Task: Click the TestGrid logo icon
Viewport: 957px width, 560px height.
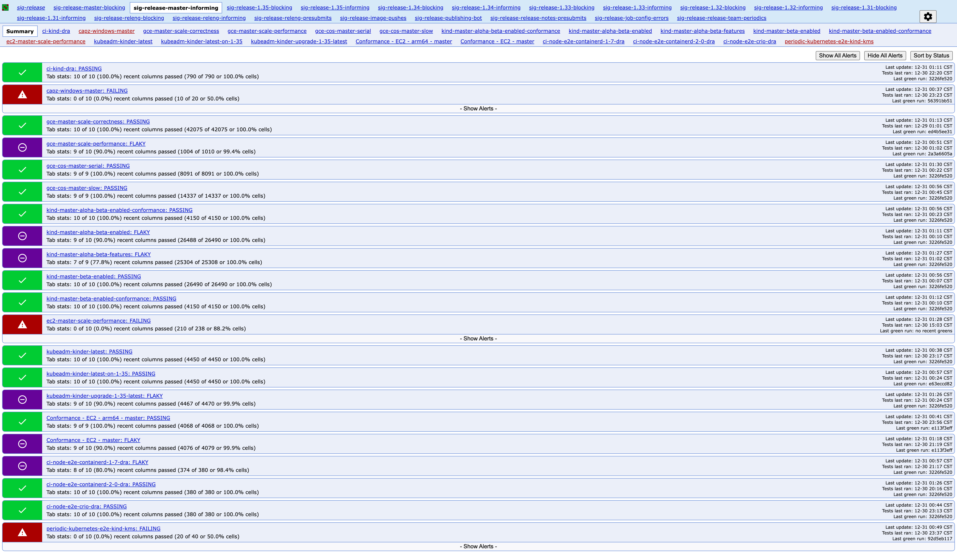Action: point(5,8)
